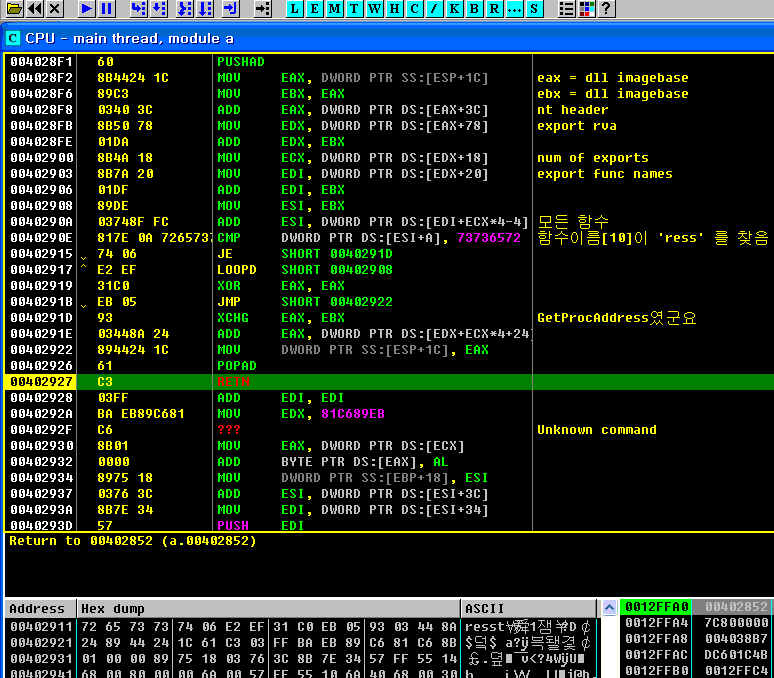
Task: Click the dump 'Address' column header
Action: pyautogui.click(x=40, y=608)
